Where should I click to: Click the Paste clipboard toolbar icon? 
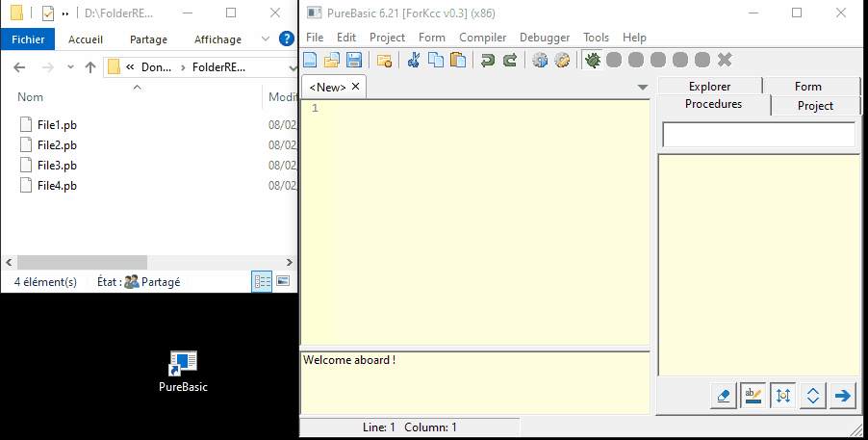(x=458, y=60)
